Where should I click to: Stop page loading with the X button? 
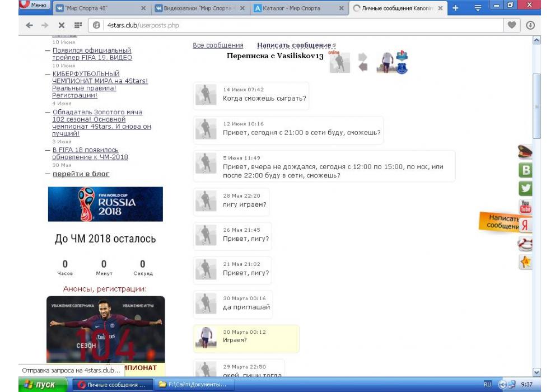[62, 25]
